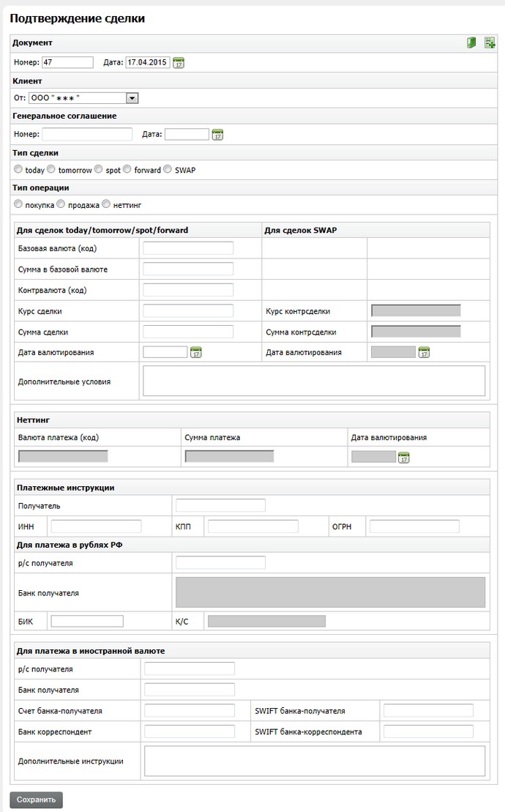The image size is (505, 812).
Task: Click the Документ Номер field containing 47
Action: 67,62
